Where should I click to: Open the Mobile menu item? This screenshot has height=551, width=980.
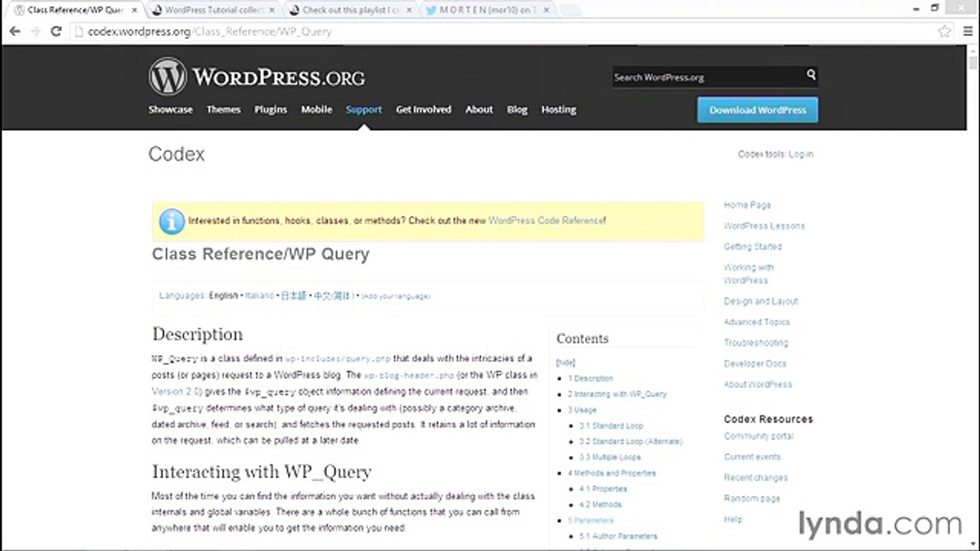click(x=316, y=109)
